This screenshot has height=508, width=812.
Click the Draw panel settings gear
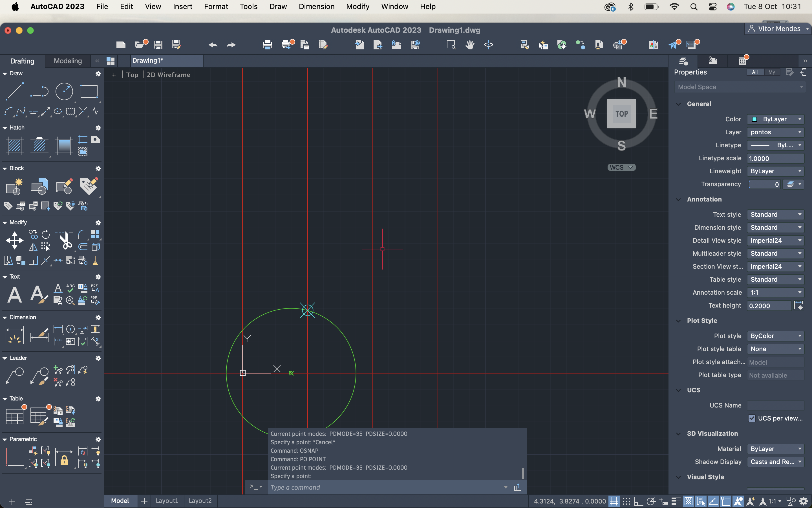[x=98, y=74]
